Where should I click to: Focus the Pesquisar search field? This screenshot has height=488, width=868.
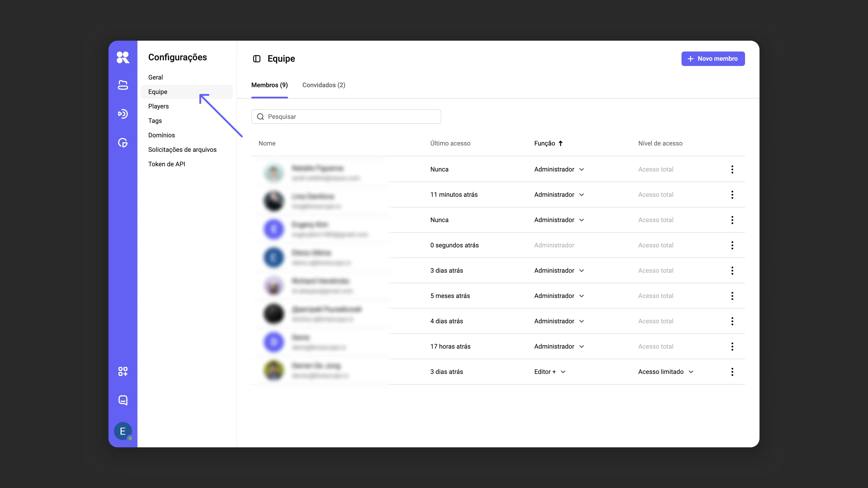coord(346,117)
